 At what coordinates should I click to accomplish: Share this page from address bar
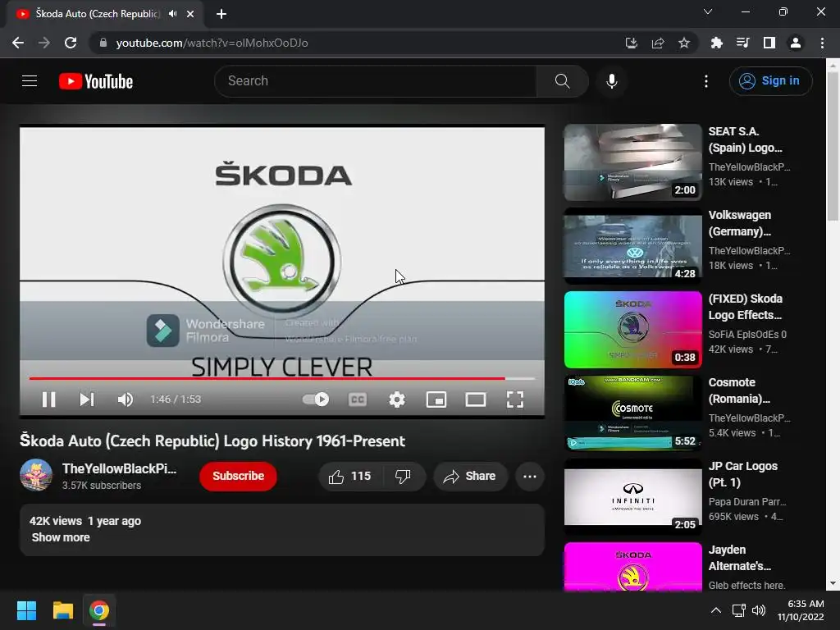click(658, 43)
